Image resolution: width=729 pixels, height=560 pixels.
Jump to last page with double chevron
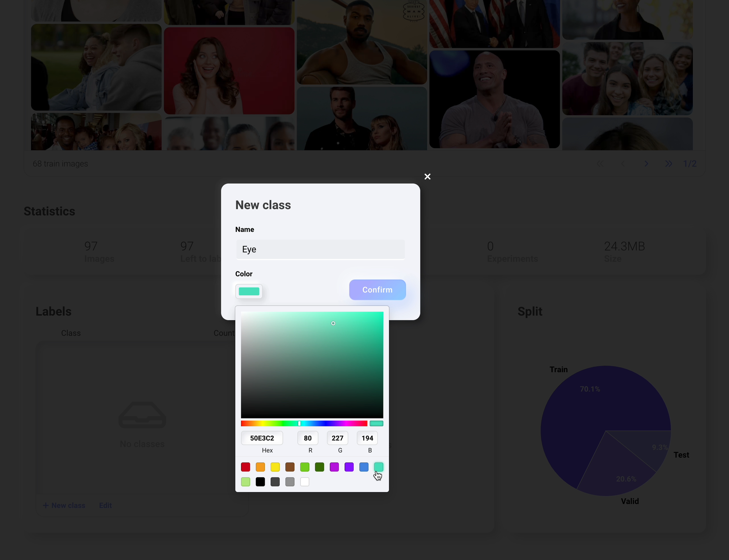(x=668, y=164)
